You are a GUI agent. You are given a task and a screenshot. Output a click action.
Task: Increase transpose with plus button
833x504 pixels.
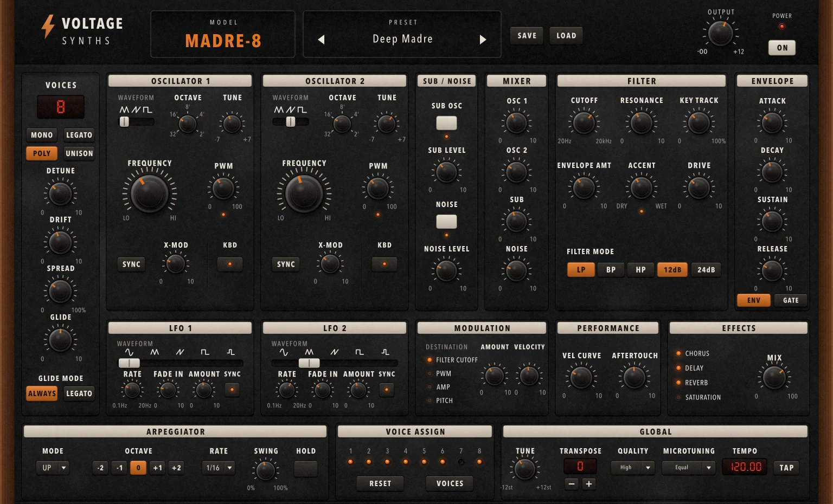pos(589,484)
